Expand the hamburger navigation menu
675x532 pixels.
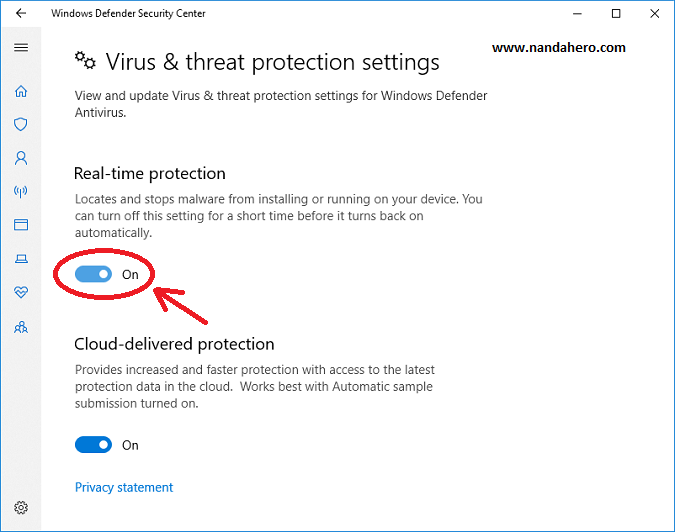21,48
